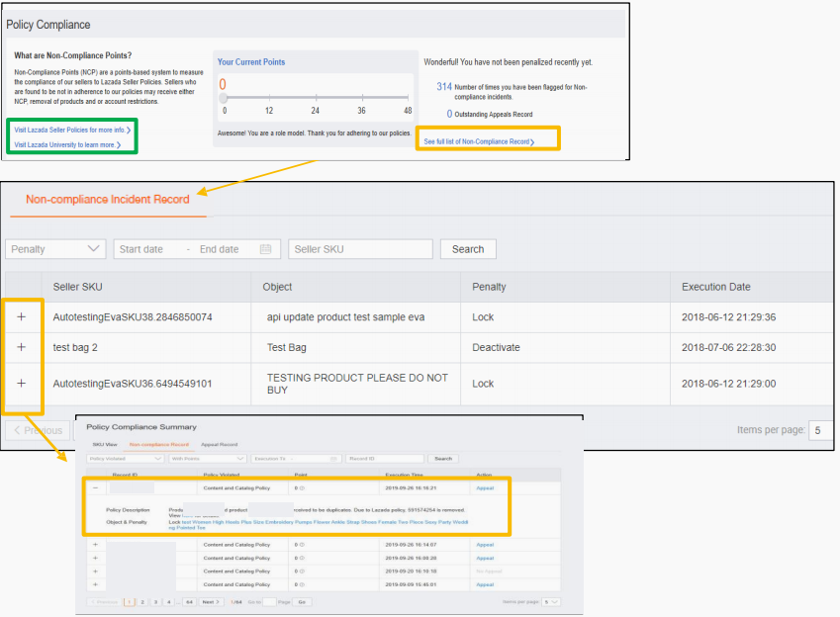Type in the Seller SKU search field

click(360, 249)
